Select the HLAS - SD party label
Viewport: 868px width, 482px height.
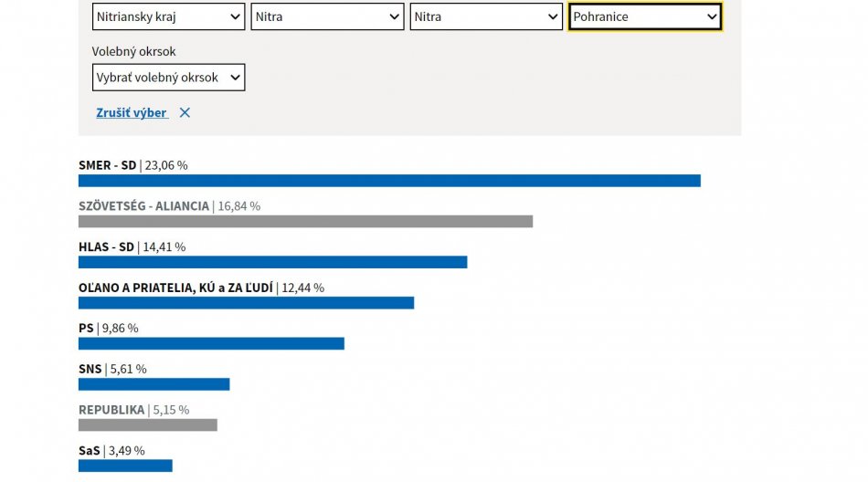106,246
